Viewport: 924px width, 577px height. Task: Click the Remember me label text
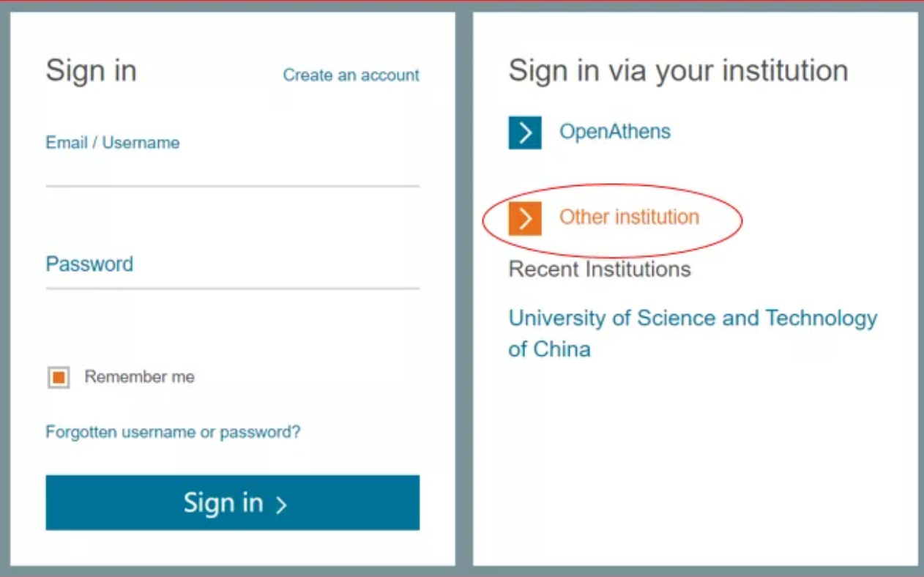pyautogui.click(x=139, y=377)
